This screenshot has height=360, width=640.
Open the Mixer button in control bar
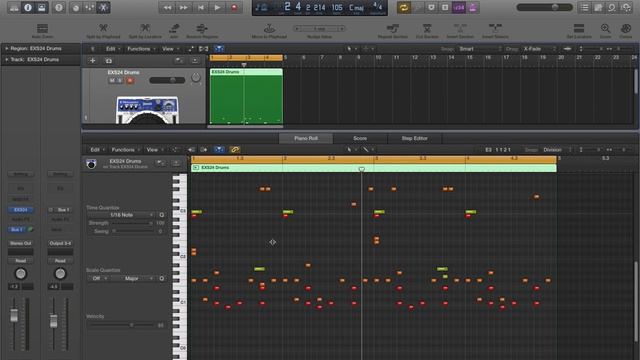(89, 7)
